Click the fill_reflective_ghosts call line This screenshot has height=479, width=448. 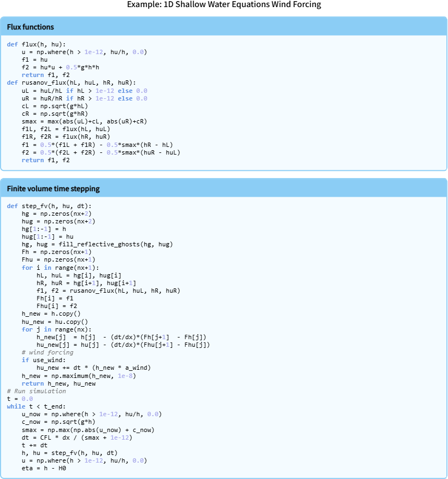pos(97,244)
